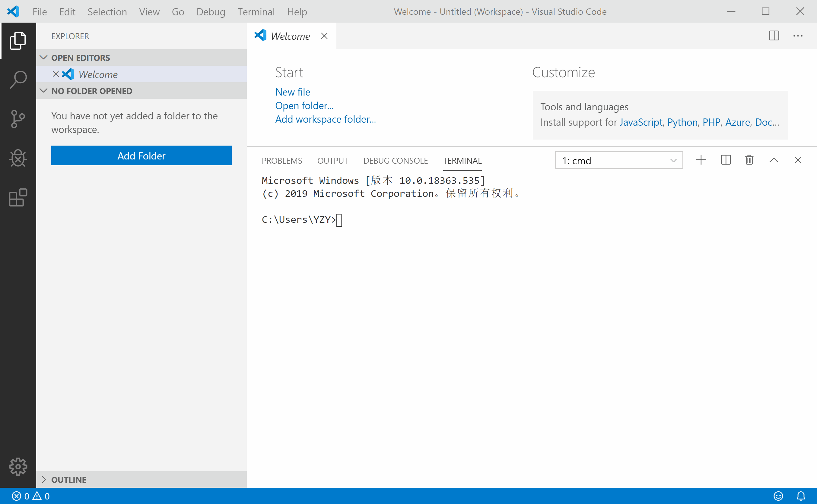Viewport: 817px width, 504px height.
Task: Click the Split Editor icon in terminal
Action: tap(725, 160)
